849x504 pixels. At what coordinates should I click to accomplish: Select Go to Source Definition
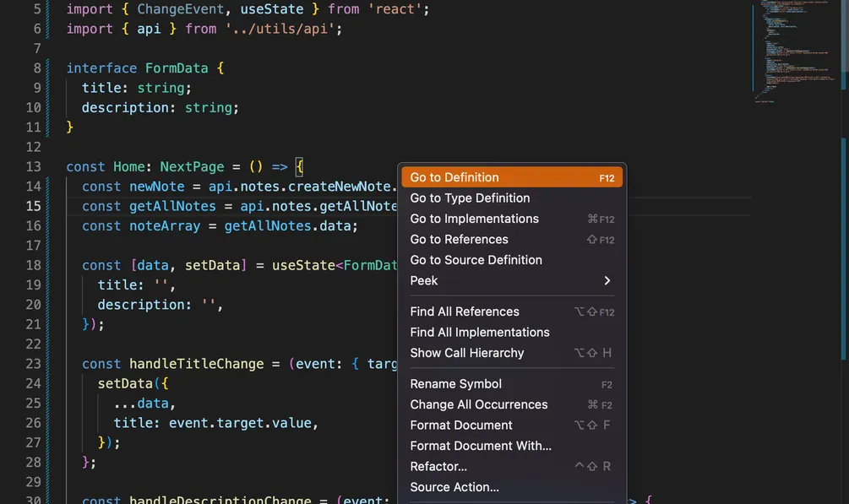[x=512, y=260]
